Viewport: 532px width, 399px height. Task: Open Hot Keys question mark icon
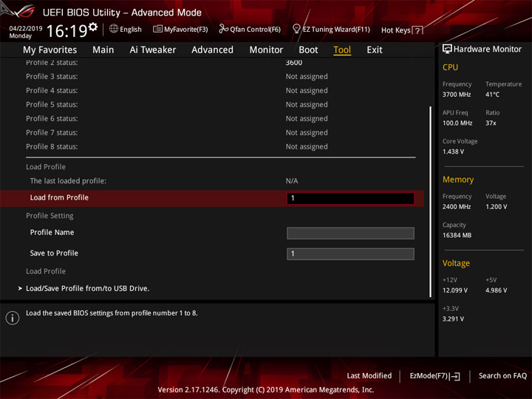[417, 30]
